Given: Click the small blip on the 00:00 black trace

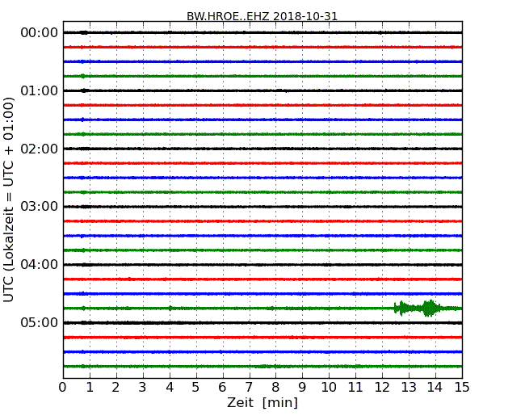Looking at the screenshot, I should [84, 32].
